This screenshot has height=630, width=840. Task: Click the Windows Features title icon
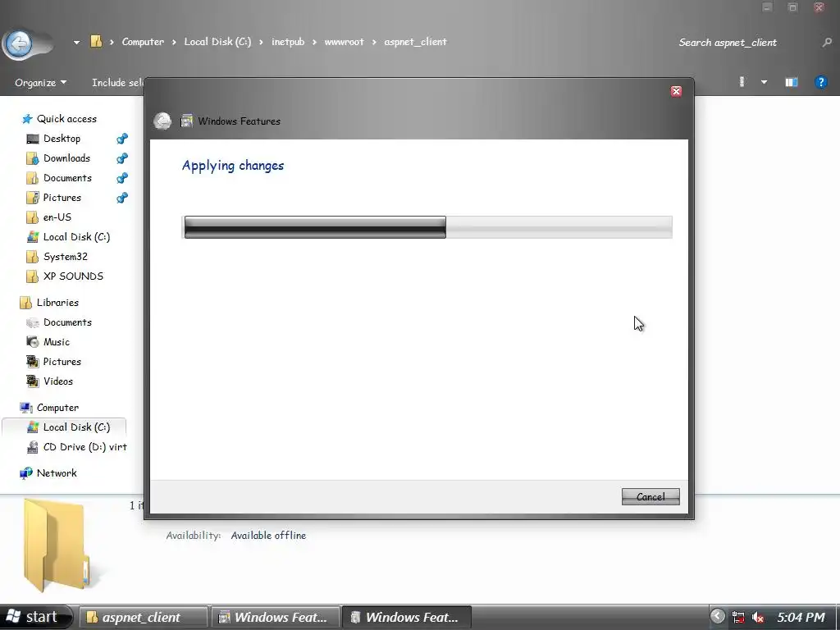[x=186, y=121]
